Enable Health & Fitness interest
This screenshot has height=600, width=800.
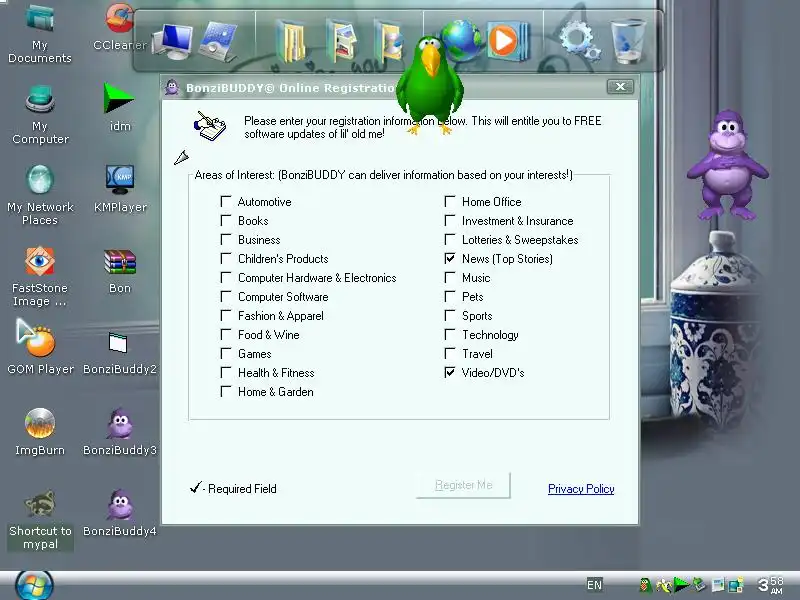pyautogui.click(x=226, y=372)
